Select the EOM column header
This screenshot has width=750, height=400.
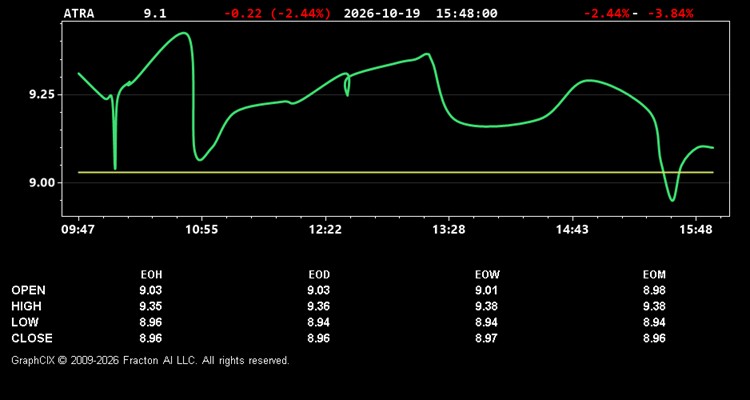click(654, 275)
